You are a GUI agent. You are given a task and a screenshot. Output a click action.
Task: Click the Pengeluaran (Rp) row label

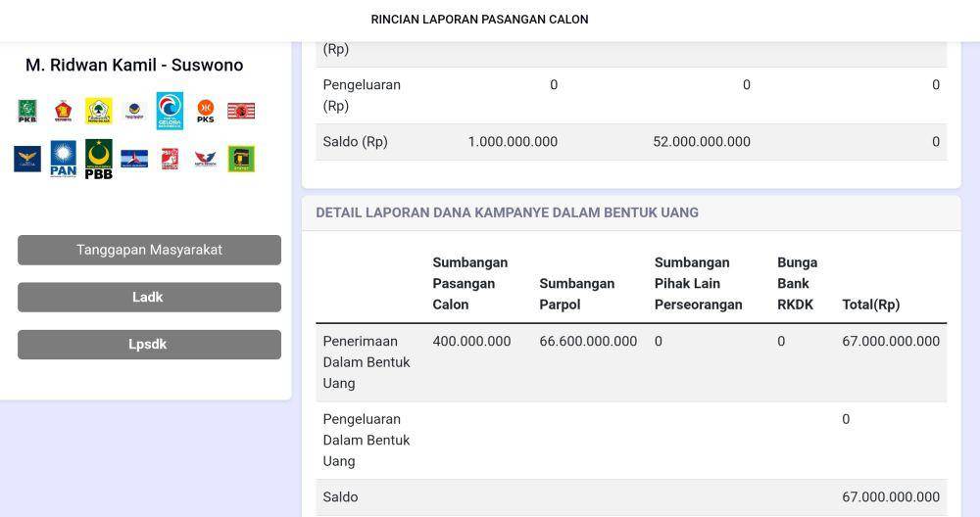pos(362,96)
